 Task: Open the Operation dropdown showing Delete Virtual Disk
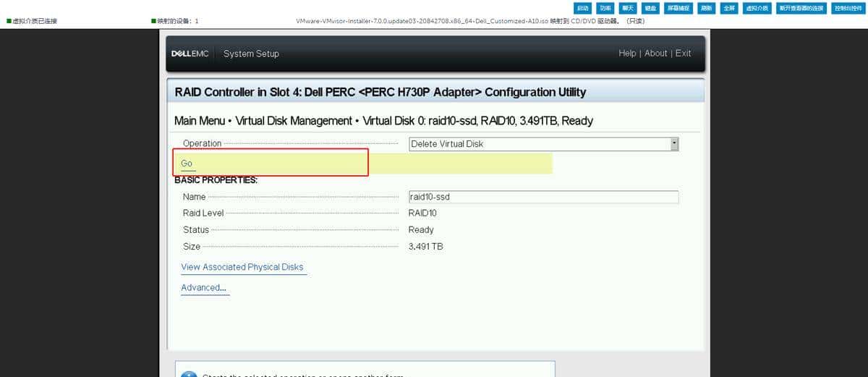pyautogui.click(x=544, y=144)
